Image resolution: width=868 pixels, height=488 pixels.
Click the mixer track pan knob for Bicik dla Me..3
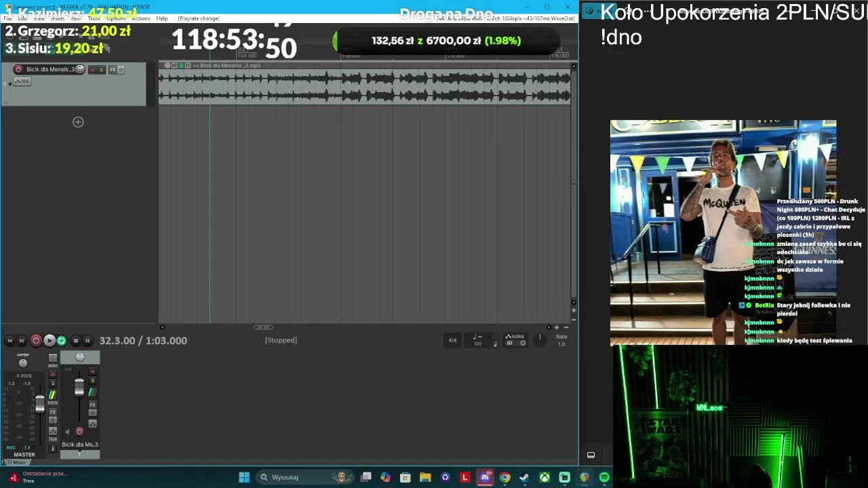(80, 357)
